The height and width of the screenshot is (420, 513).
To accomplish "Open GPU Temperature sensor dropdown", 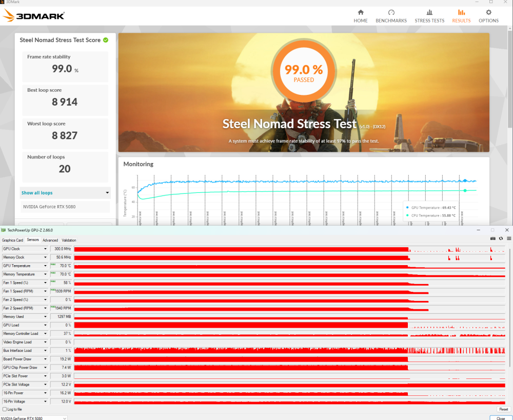I will [x=45, y=266].
